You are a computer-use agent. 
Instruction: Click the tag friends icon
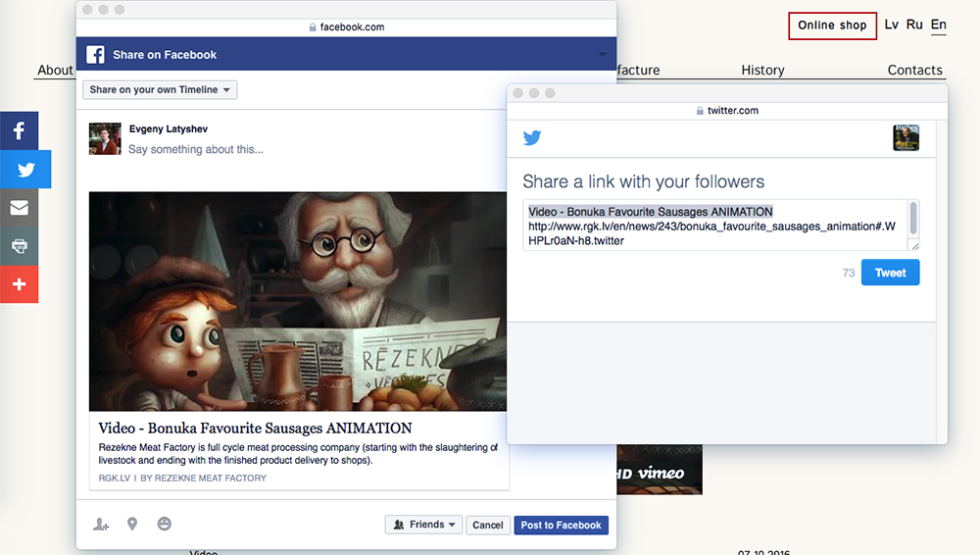point(101,525)
